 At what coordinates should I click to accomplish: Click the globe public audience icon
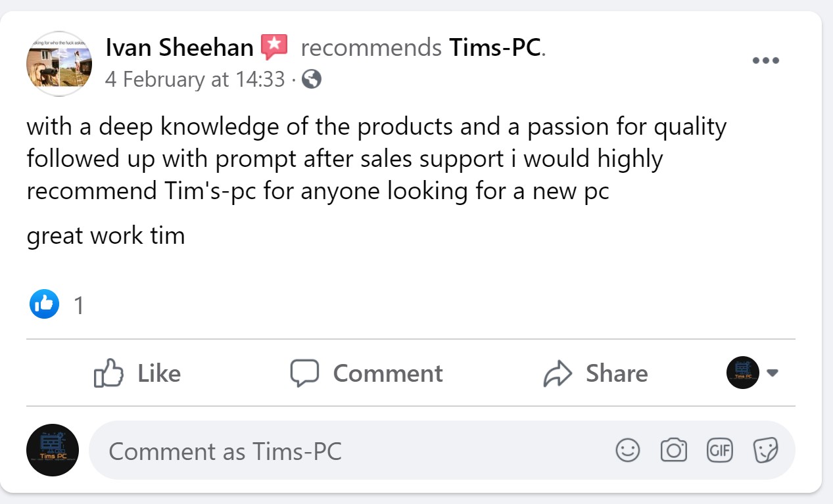coord(312,80)
